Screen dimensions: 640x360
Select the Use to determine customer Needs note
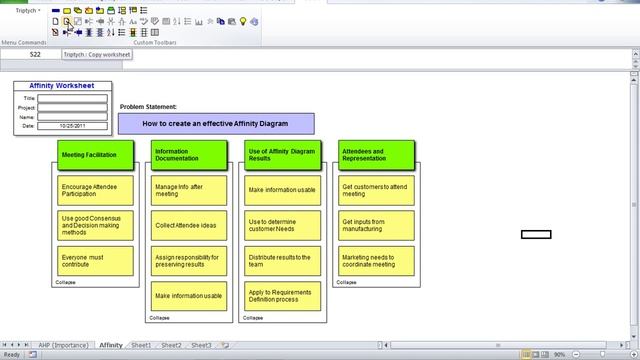282,225
